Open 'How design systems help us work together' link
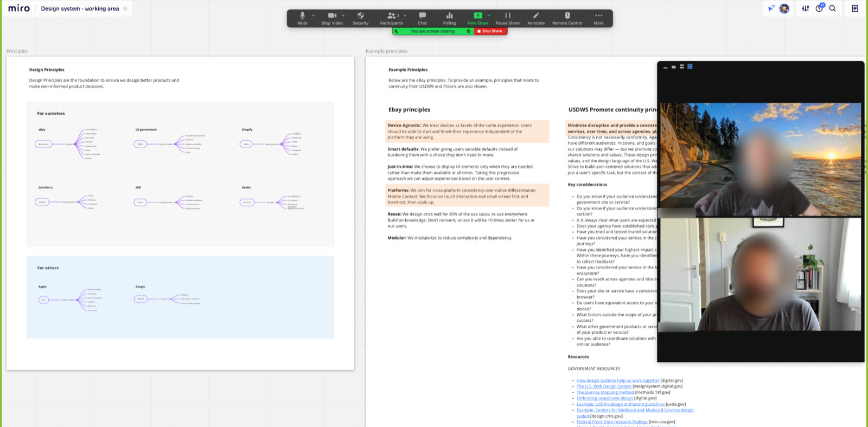The height and width of the screenshot is (427, 868). 618,380
